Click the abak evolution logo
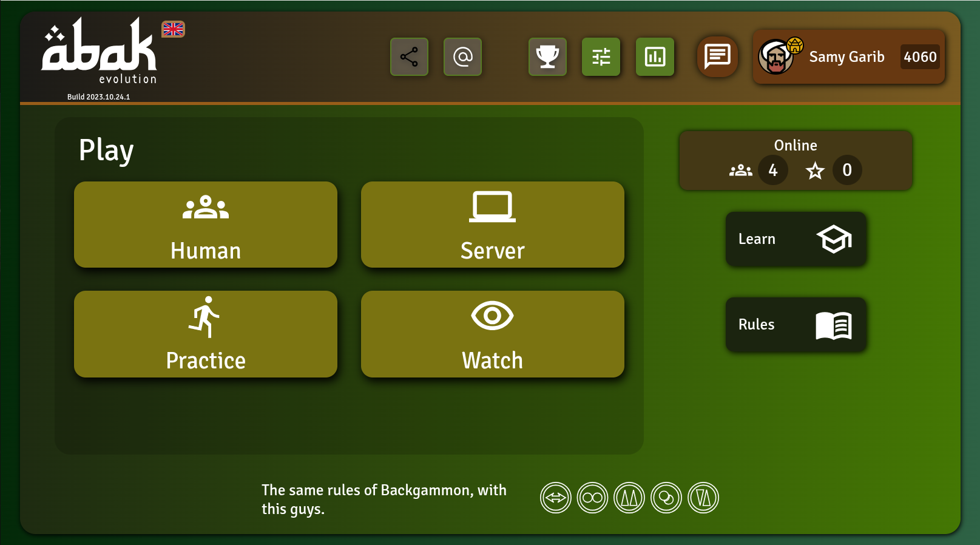Screen dimensions: 980x545 pyautogui.click(x=100, y=50)
